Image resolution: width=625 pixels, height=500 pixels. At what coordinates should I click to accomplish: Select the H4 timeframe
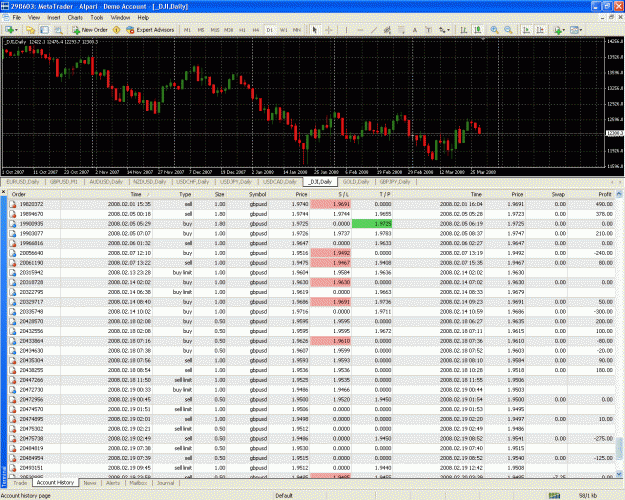click(256, 30)
